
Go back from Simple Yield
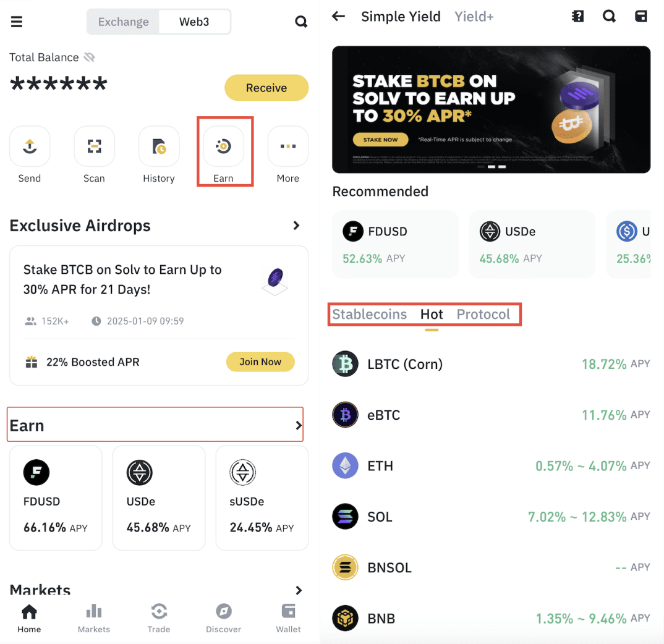[338, 17]
